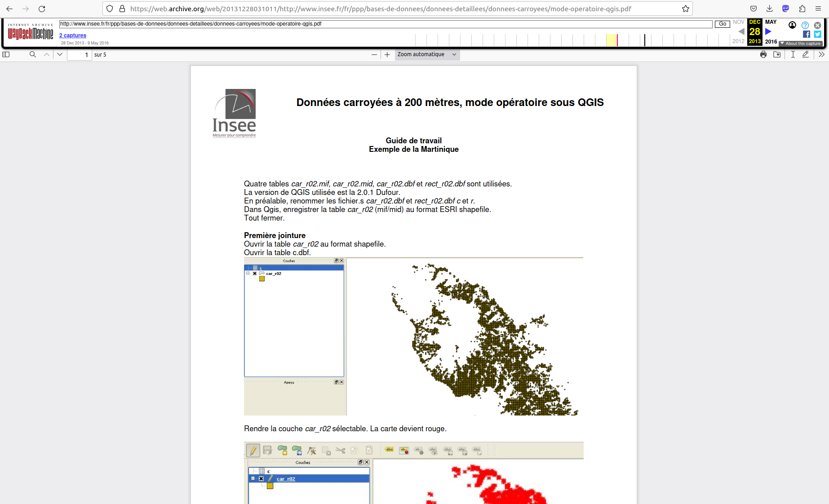Zoom out the PDF document
The image size is (829, 504).
point(374,54)
